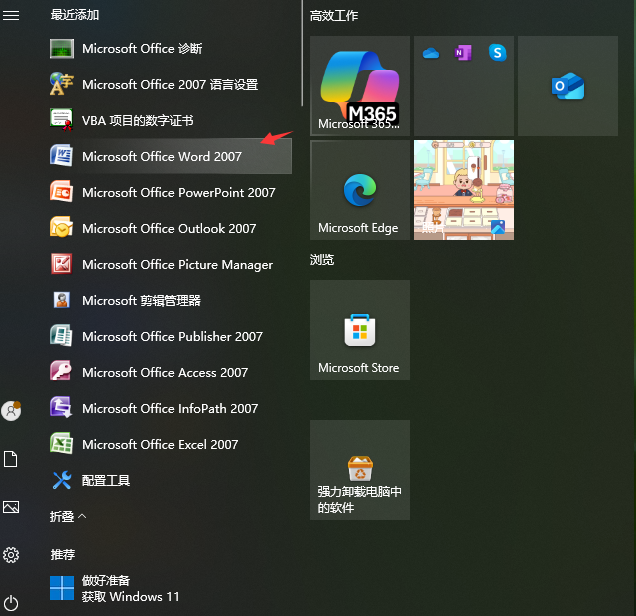Collapse the list with 折叠 chevron
Screen dimensions: 636x616
click(68, 517)
